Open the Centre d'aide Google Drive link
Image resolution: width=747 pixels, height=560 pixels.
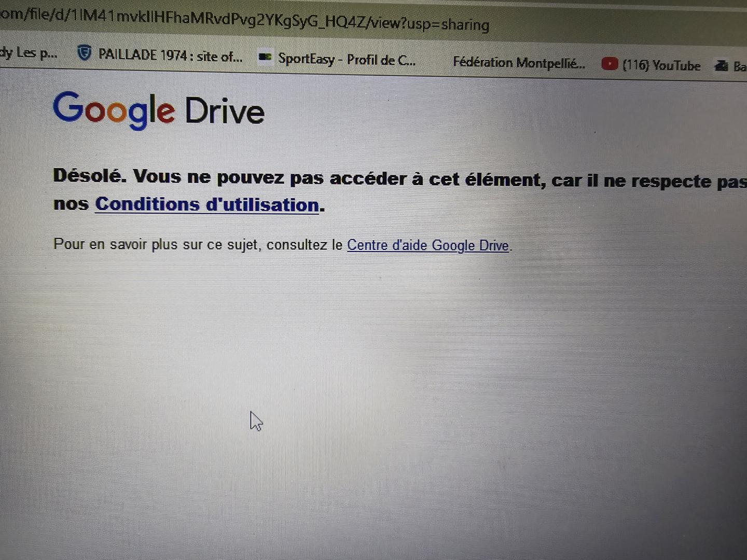[428, 245]
